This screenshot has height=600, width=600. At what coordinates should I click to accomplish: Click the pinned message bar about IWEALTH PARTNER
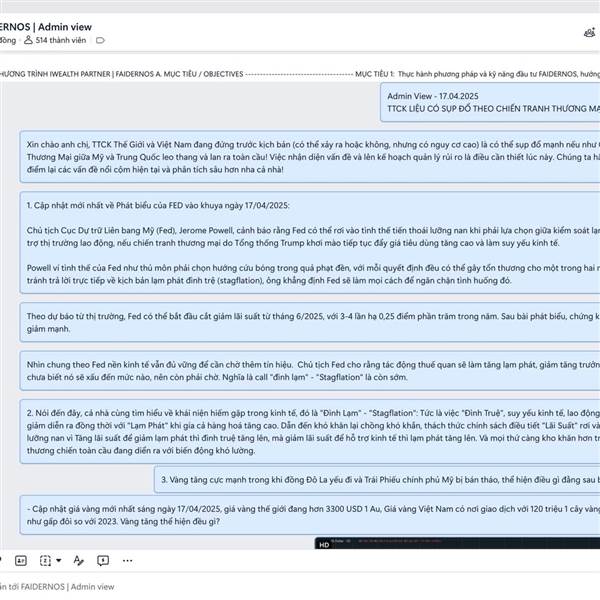300,74
